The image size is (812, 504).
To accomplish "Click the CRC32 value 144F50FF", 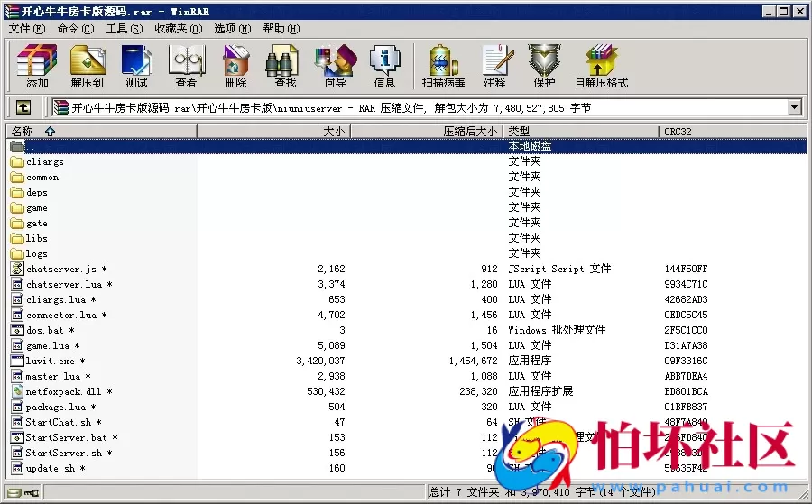I will [686, 269].
